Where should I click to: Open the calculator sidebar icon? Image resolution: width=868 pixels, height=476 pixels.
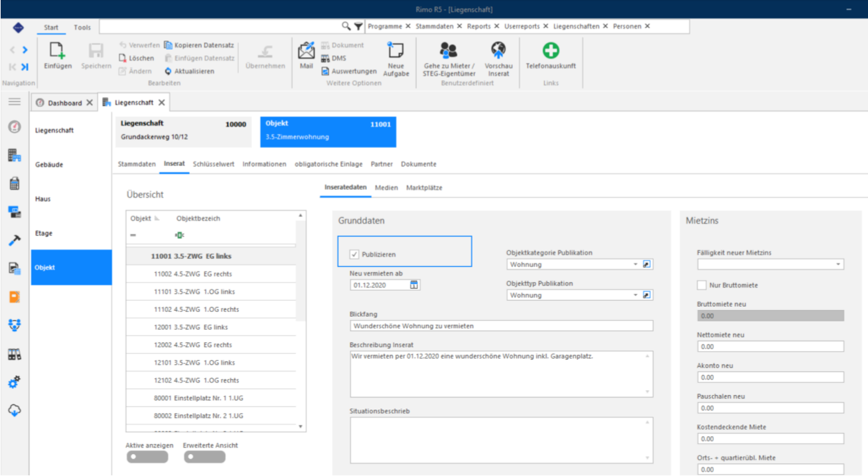(14, 184)
